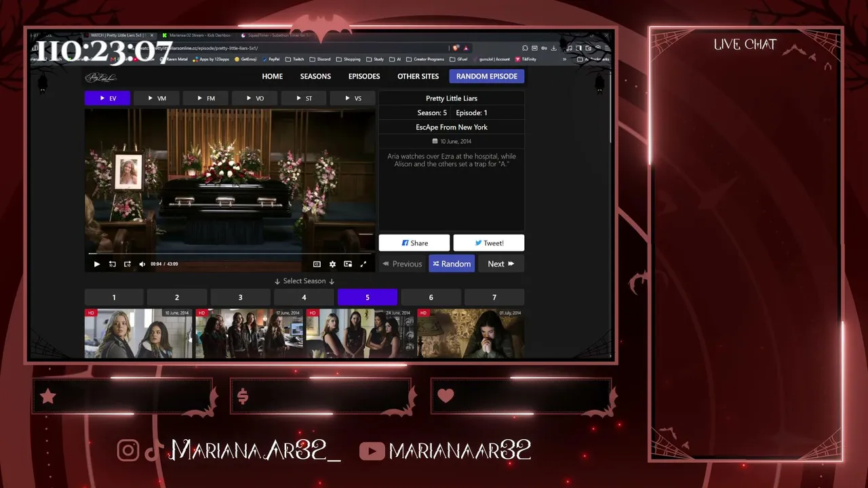Select season 5

(368, 298)
